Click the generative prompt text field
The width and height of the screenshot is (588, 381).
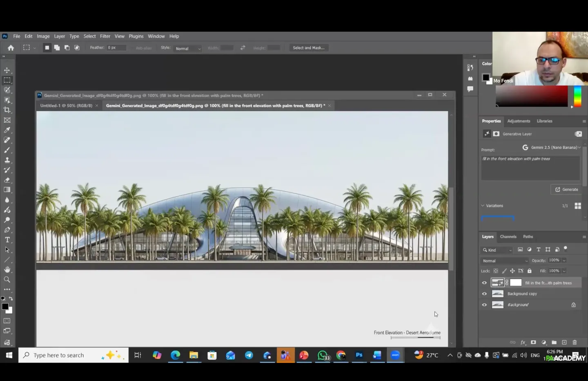click(530, 168)
